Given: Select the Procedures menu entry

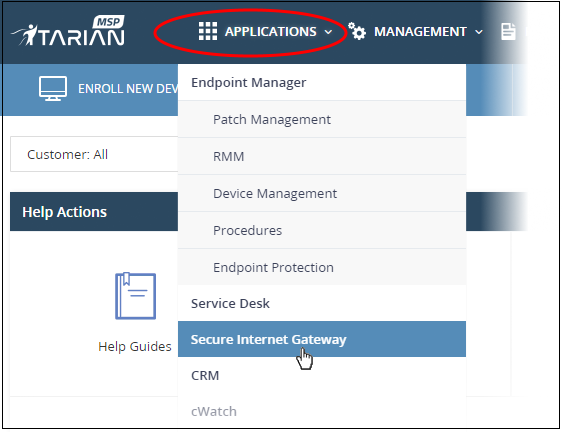Looking at the screenshot, I should [322, 231].
